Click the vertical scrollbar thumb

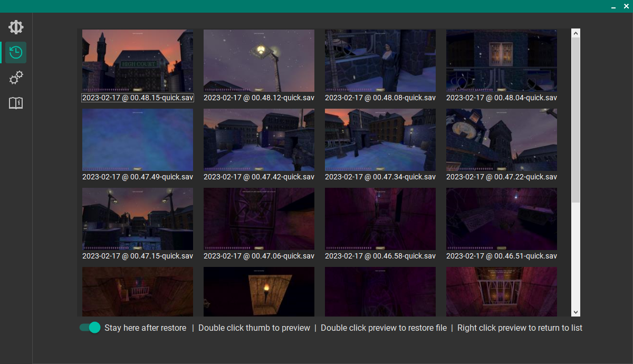(x=576, y=121)
